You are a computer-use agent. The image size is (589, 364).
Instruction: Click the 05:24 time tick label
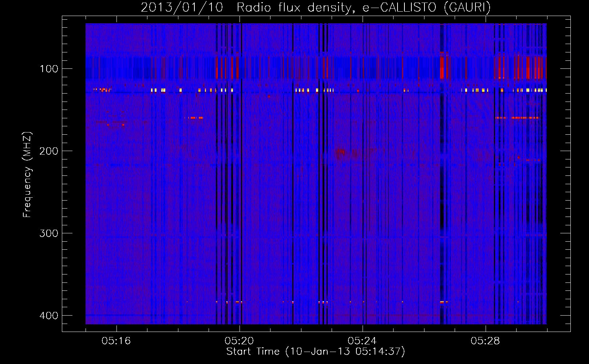click(x=362, y=341)
